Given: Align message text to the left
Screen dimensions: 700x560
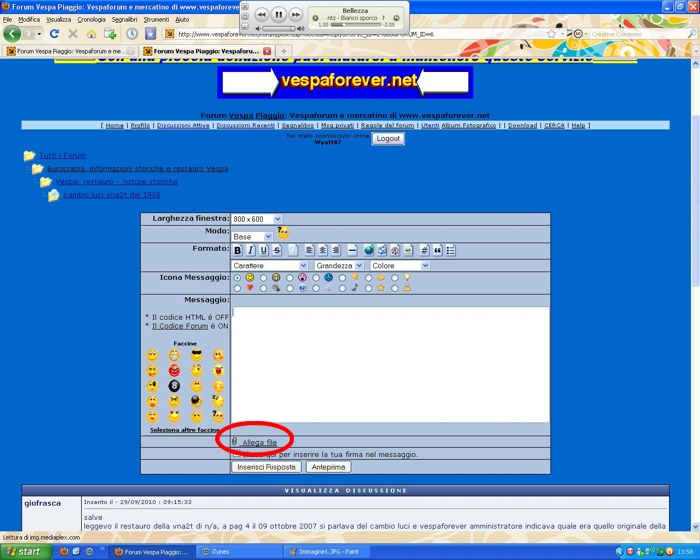Looking at the screenshot, I should pyautogui.click(x=309, y=251).
